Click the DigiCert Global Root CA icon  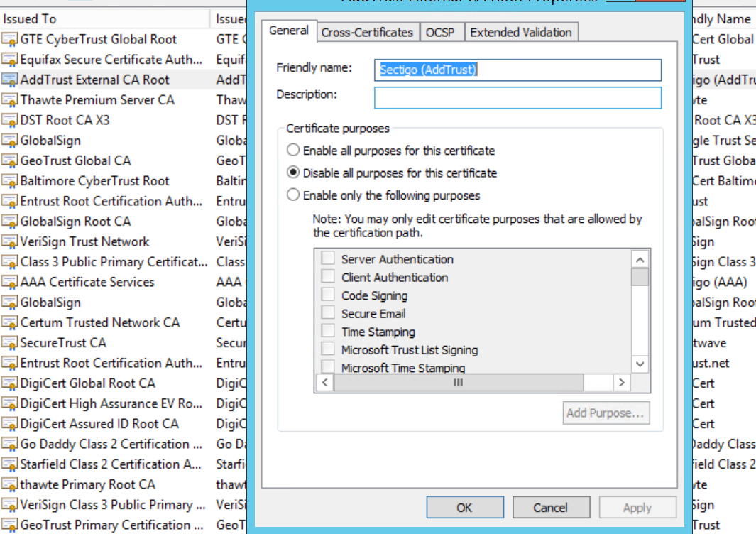click(x=10, y=383)
